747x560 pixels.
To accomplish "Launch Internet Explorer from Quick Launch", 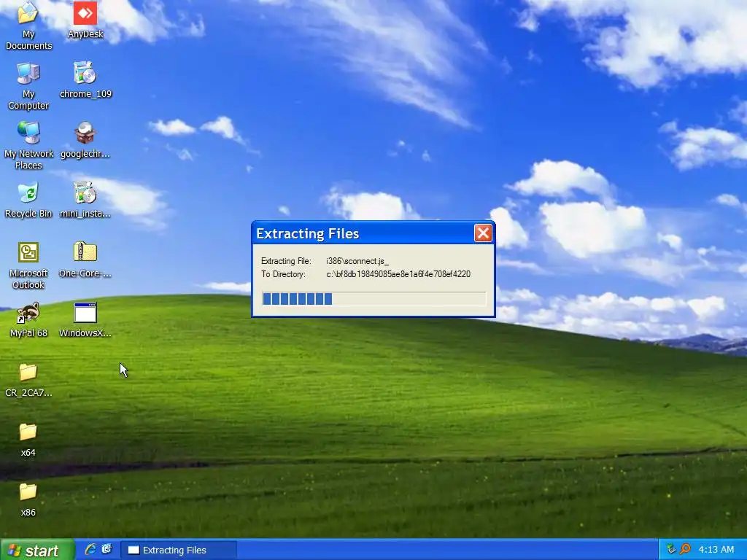I will coord(90,550).
